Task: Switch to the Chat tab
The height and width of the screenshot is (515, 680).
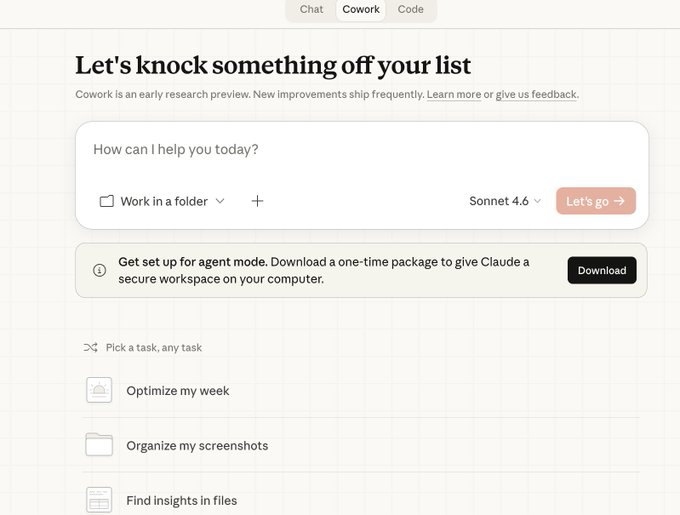Action: point(311,9)
